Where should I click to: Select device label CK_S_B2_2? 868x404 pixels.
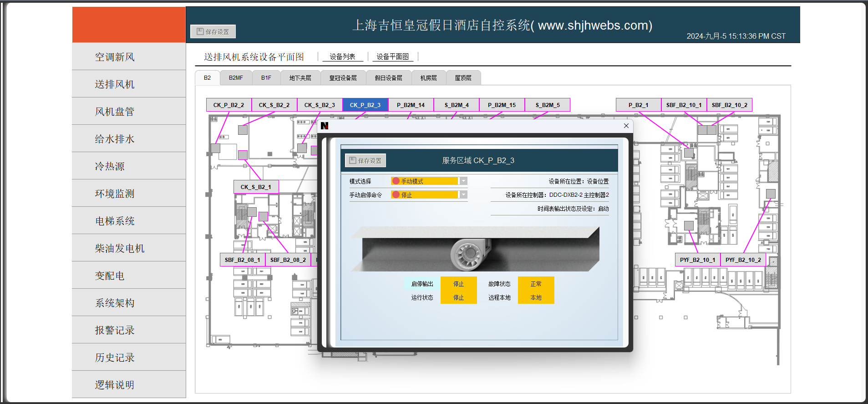coord(274,105)
